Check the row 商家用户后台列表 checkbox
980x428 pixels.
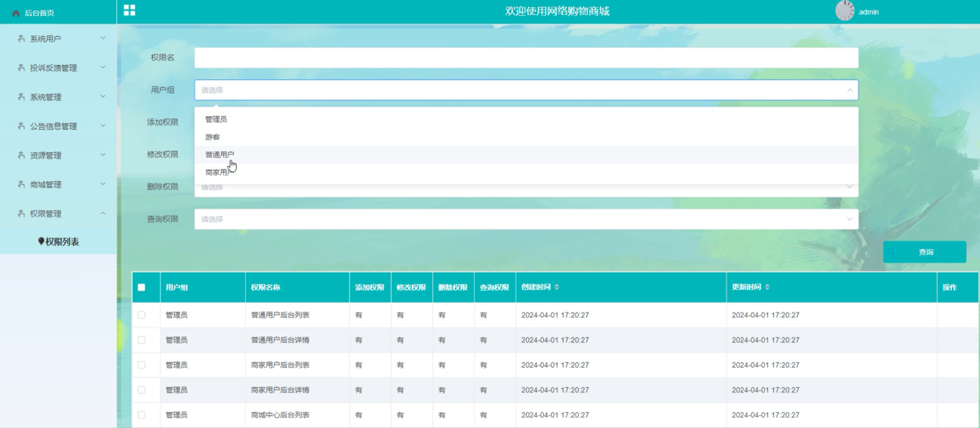[141, 365]
